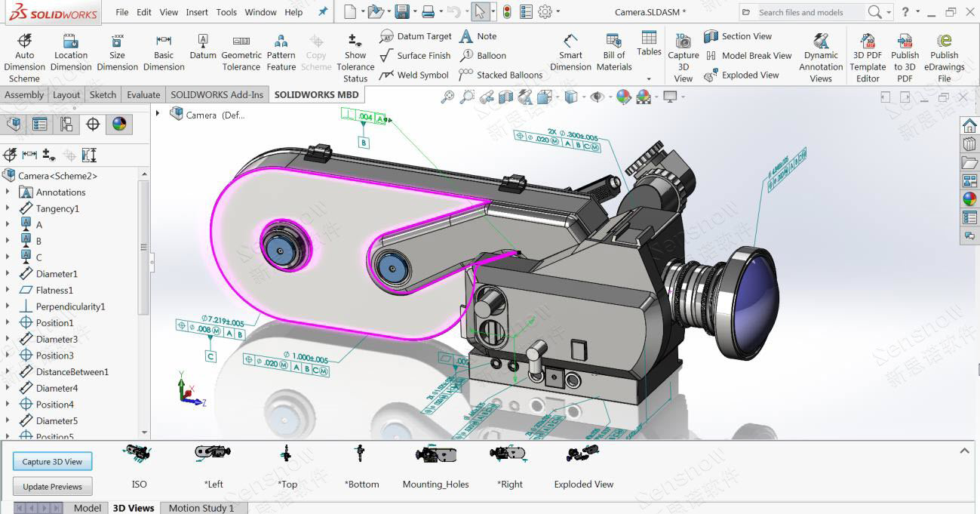Expand the Annotations tree node
980x514 pixels.
click(8, 192)
